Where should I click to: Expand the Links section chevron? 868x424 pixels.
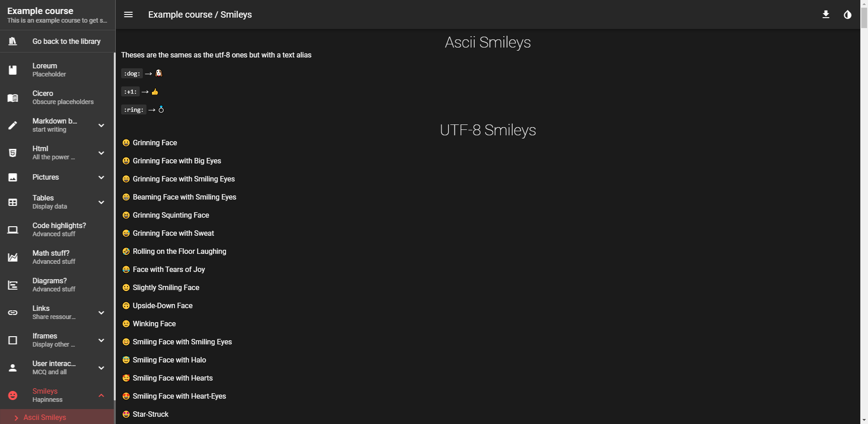[x=101, y=313]
